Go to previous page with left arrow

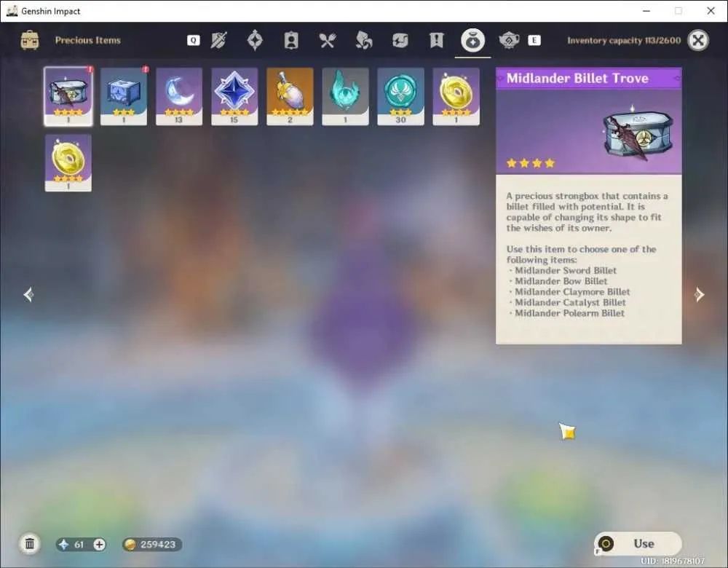click(28, 294)
